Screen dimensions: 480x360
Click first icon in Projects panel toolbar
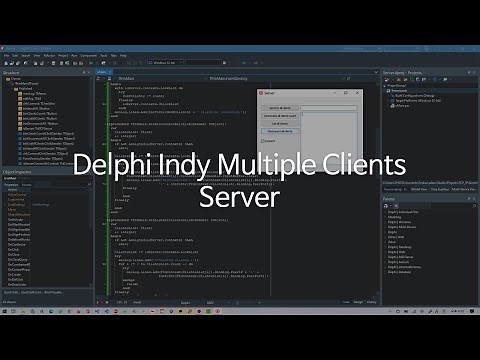click(387, 79)
